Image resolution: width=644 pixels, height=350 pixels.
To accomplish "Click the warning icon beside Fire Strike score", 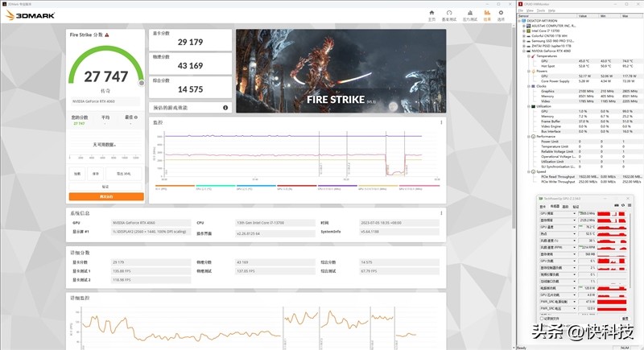I will pos(107,35).
